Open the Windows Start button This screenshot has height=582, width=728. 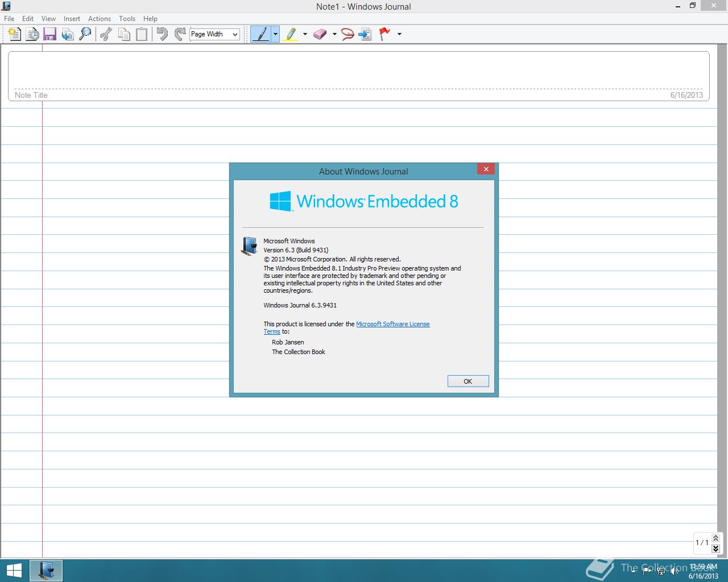[x=14, y=570]
